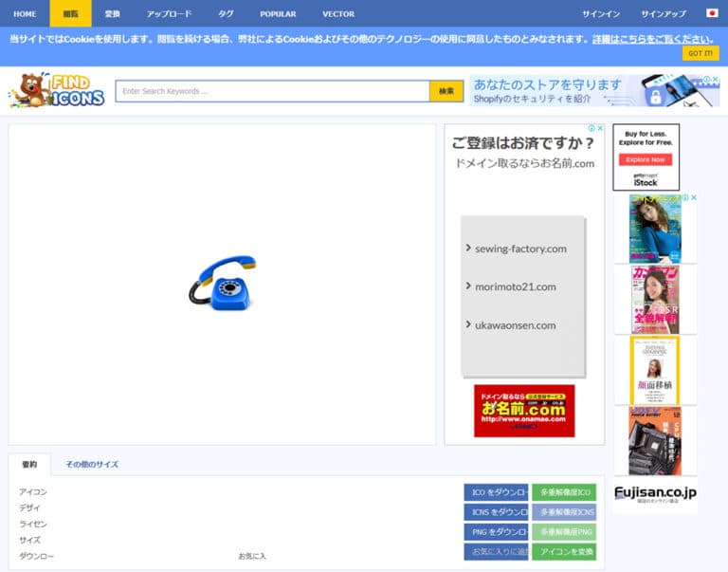The width and height of the screenshot is (728, 572).
Task: Open the HOME menu item
Action: [25, 14]
